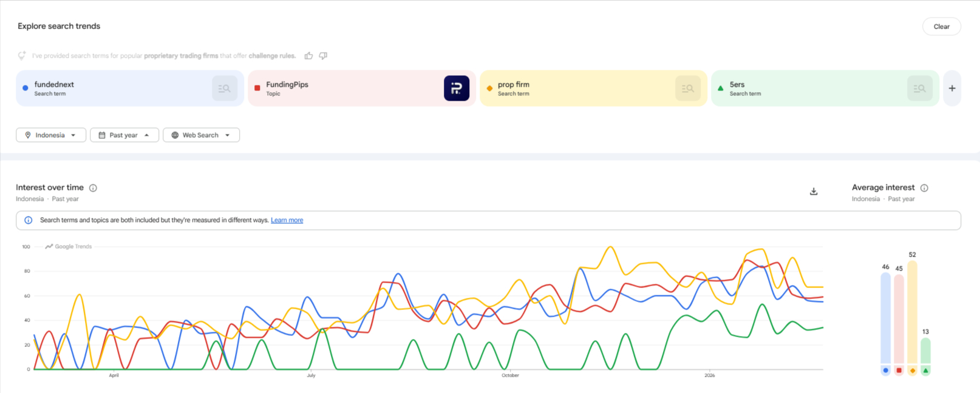Give thumbs up to the AI suggestion
The height and width of the screenshot is (393, 980).
coord(308,56)
